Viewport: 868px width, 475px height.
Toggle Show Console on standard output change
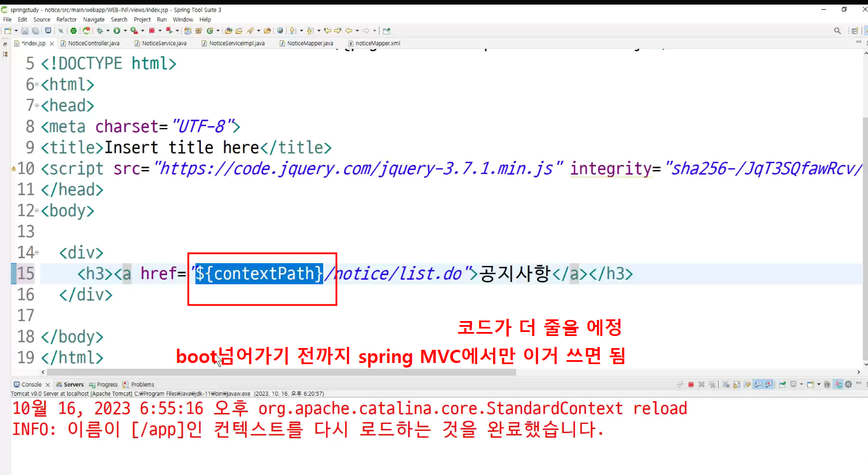[758, 385]
